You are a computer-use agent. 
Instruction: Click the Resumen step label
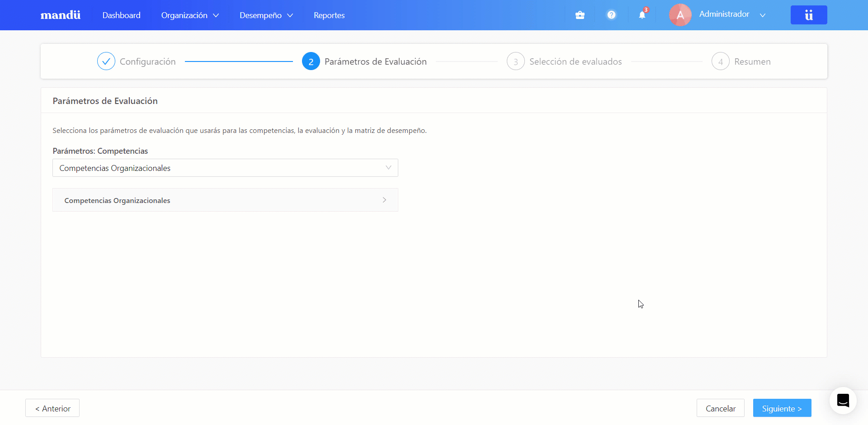point(752,61)
